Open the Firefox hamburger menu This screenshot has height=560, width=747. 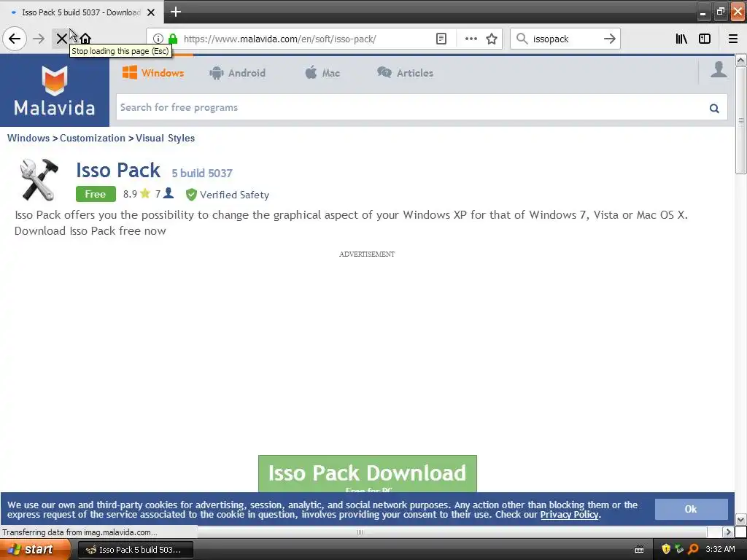[x=732, y=39]
